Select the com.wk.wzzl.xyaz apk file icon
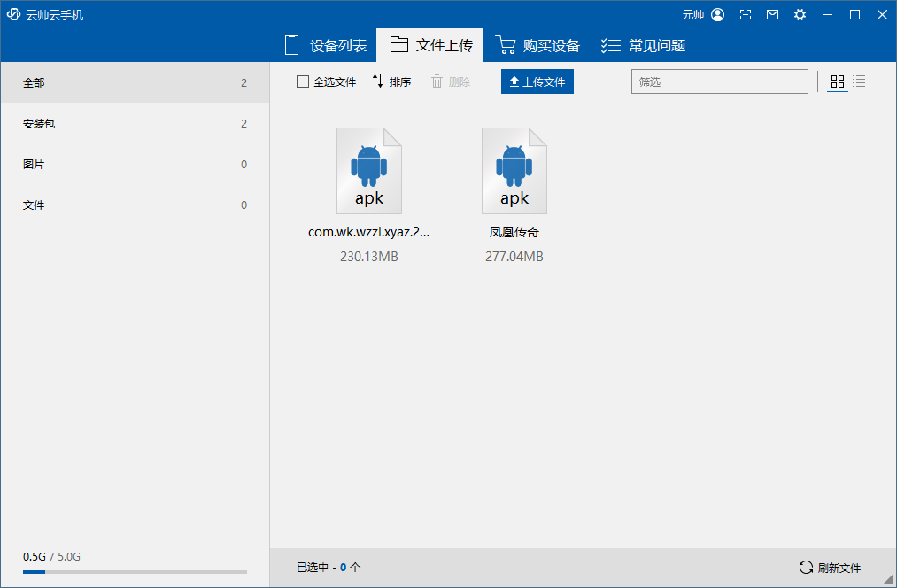 (369, 170)
